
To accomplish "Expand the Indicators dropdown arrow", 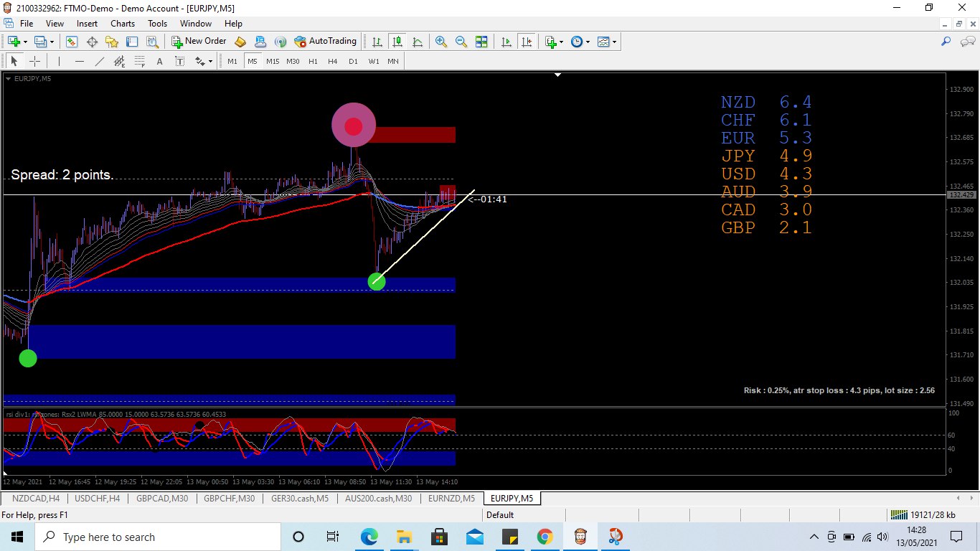I will (x=561, y=42).
